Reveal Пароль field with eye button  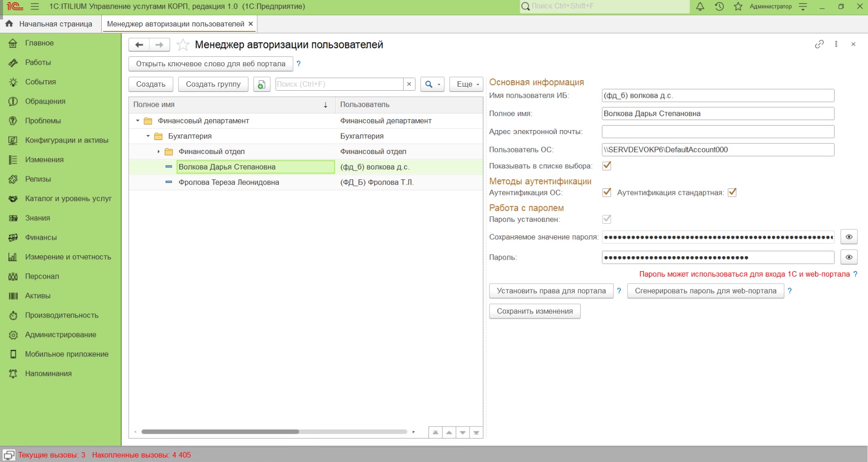tap(849, 258)
